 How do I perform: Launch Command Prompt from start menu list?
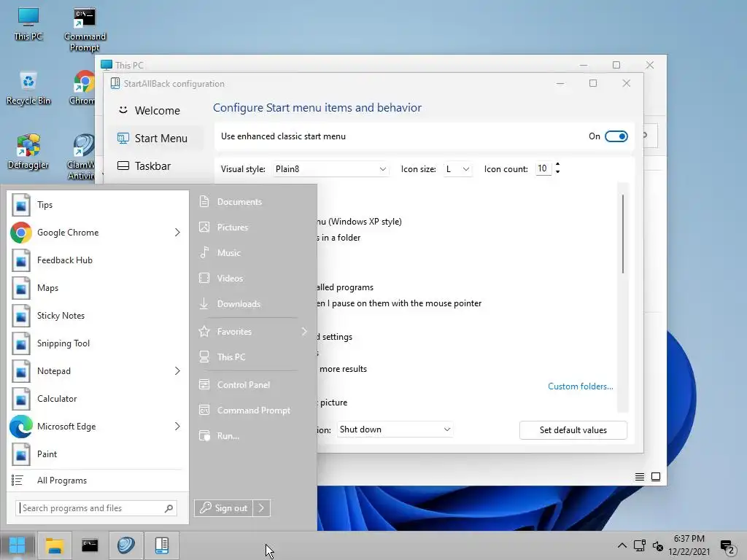(252, 410)
